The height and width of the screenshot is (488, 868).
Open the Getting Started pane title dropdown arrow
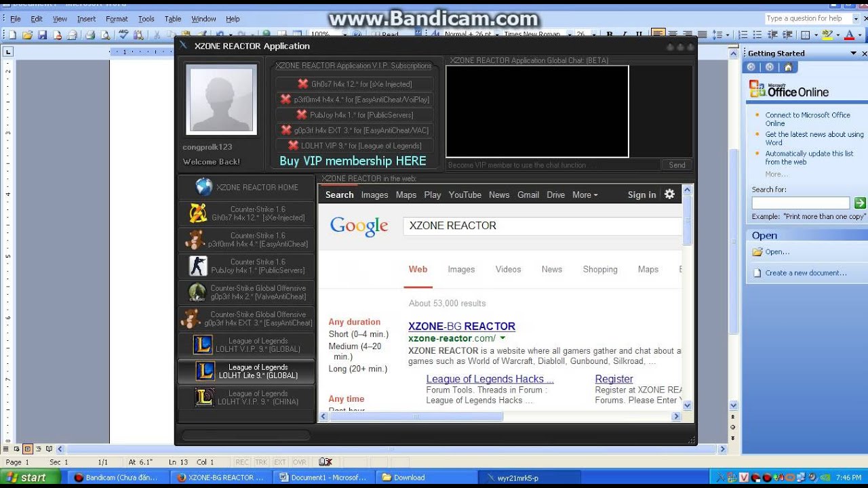(x=854, y=54)
